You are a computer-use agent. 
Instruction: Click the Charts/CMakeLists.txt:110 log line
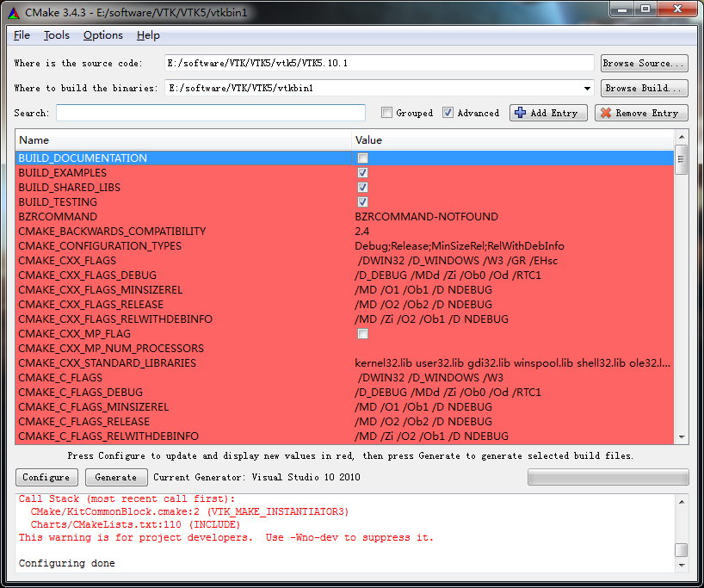tap(135, 524)
